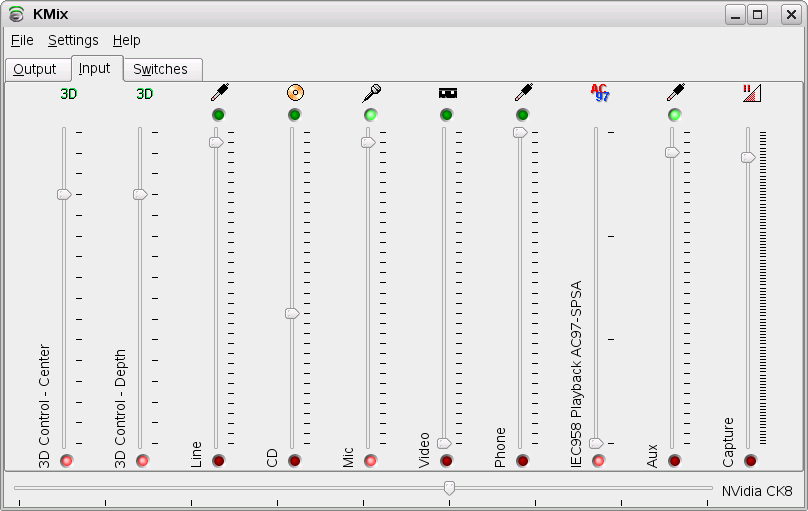The height and width of the screenshot is (511, 808).
Task: Click the Phone volume slider handle
Action: click(520, 132)
